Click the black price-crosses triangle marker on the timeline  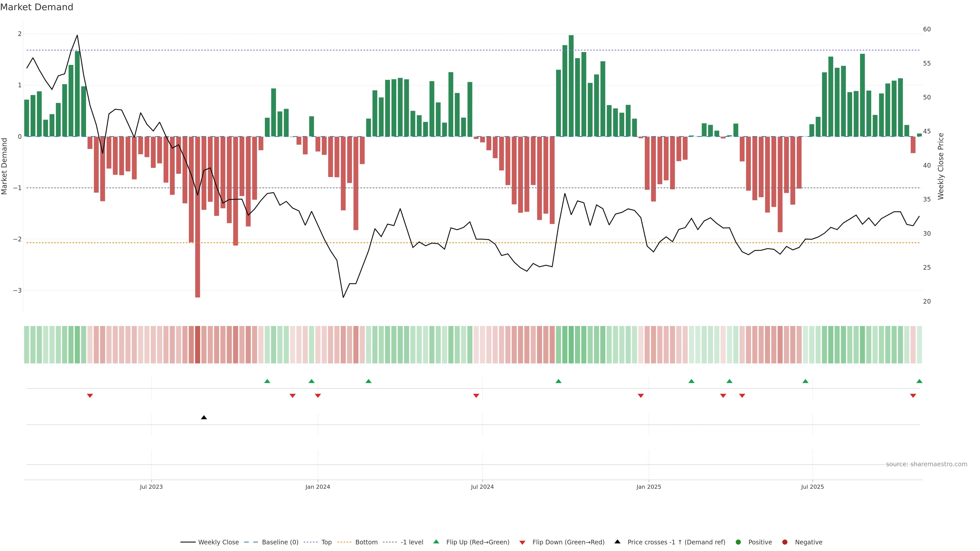pos(204,418)
